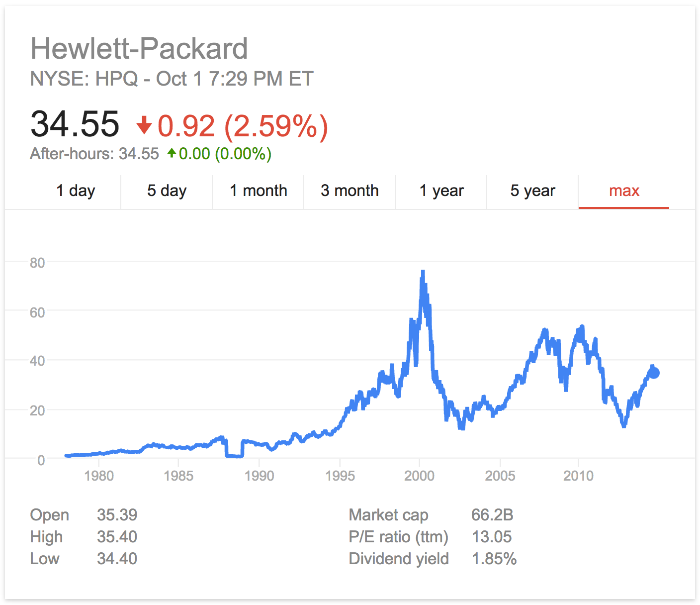The image size is (700, 605).
Task: Click the 2000 label on the x-axis
Action: click(419, 476)
